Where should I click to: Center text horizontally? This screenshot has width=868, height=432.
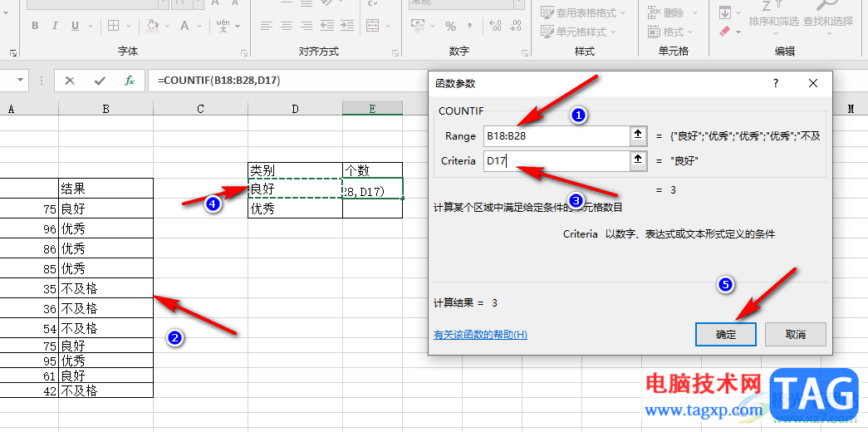coord(287,26)
